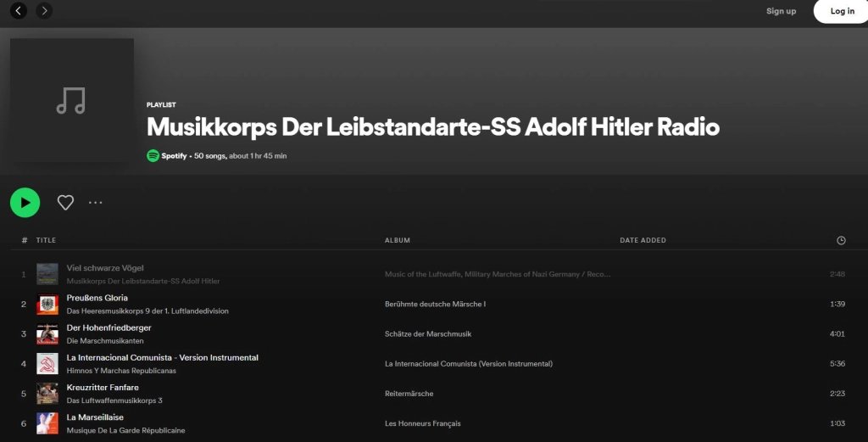Open artist Himnos Y Marchas Republicanas

pyautogui.click(x=121, y=371)
